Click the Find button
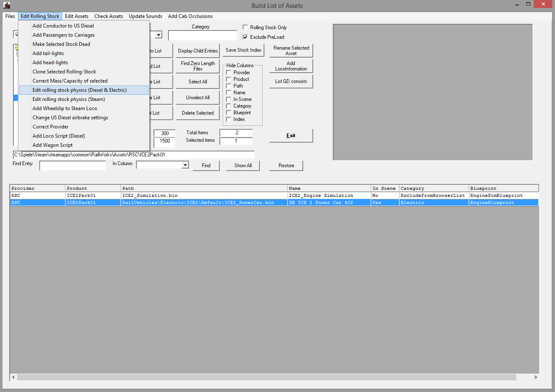The image size is (555, 392). coord(206,166)
